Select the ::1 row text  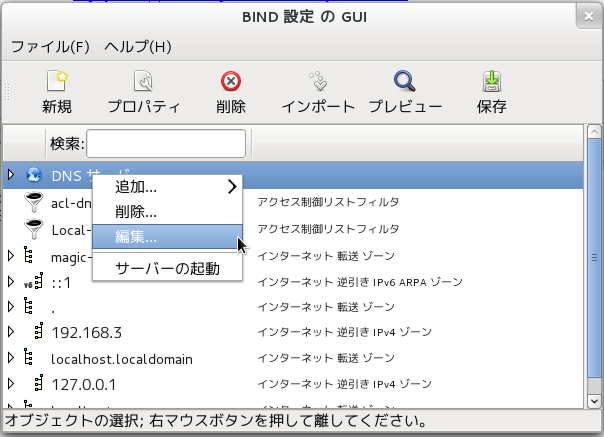coord(61,283)
